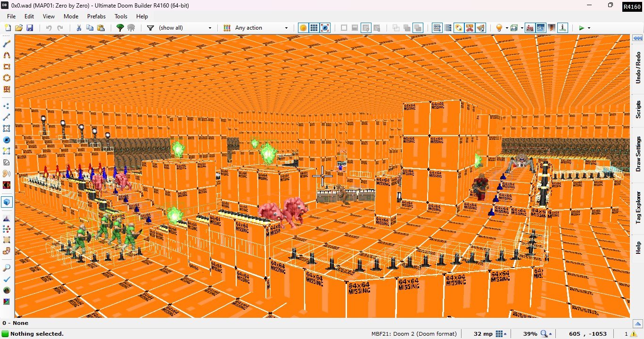The height and width of the screenshot is (339, 644).
Task: Select the Draw Lines tool
Action: click(7, 44)
